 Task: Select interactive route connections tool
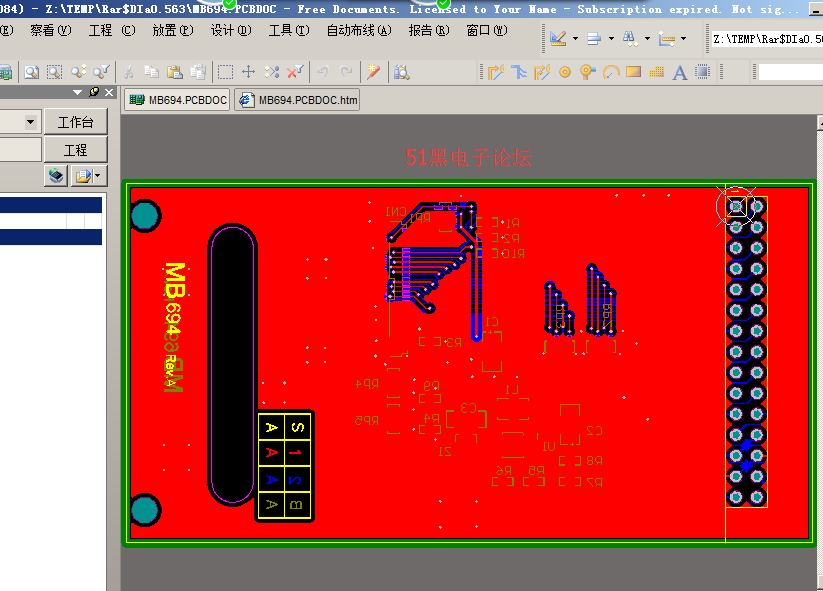click(x=495, y=72)
